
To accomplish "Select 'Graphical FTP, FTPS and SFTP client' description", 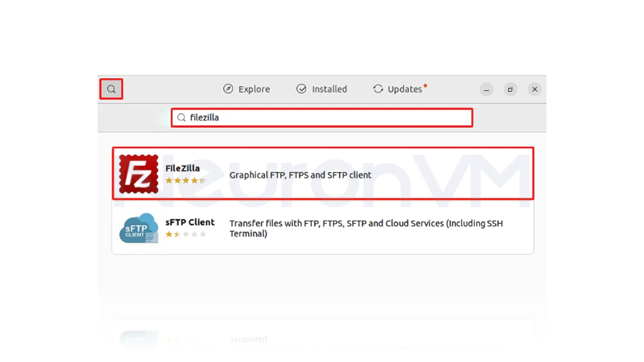I will tap(300, 175).
